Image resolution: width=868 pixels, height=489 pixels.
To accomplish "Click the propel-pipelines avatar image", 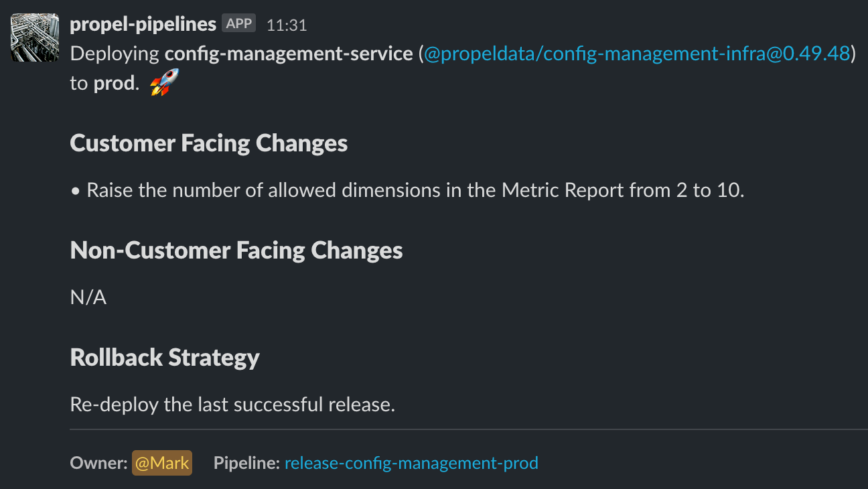I will pos(35,38).
